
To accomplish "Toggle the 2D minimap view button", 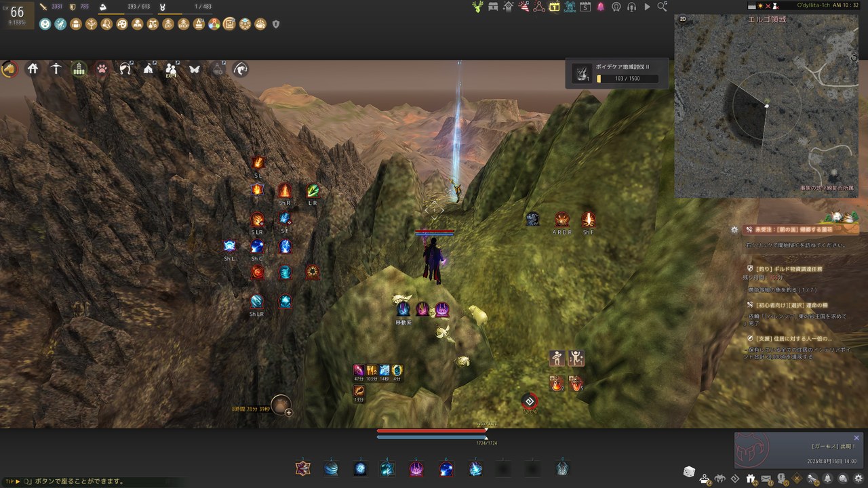I will pyautogui.click(x=683, y=20).
